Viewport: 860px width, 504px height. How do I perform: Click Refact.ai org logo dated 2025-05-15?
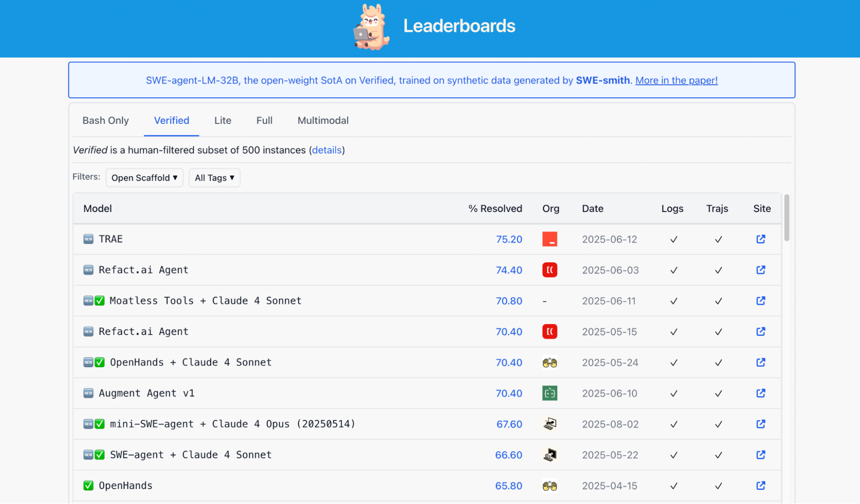550,332
